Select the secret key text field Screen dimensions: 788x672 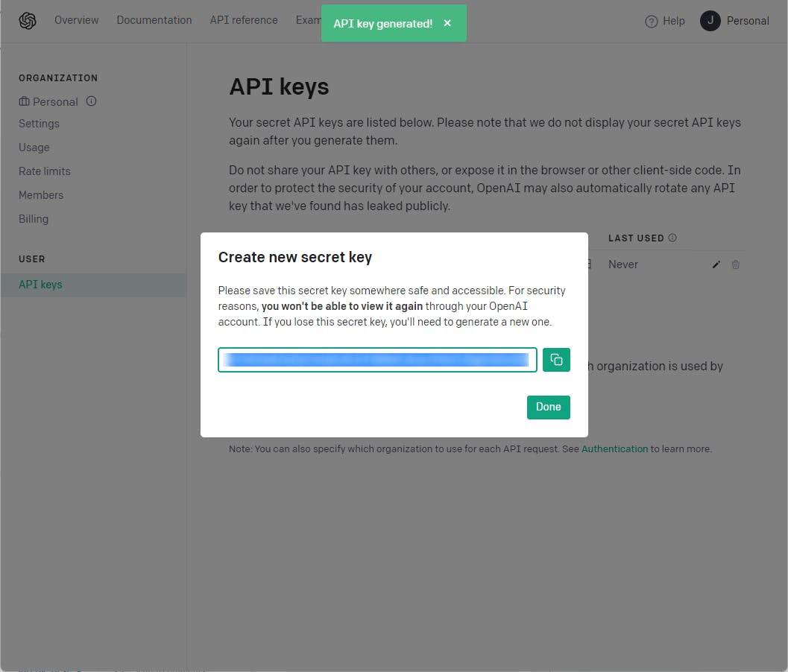tap(377, 360)
